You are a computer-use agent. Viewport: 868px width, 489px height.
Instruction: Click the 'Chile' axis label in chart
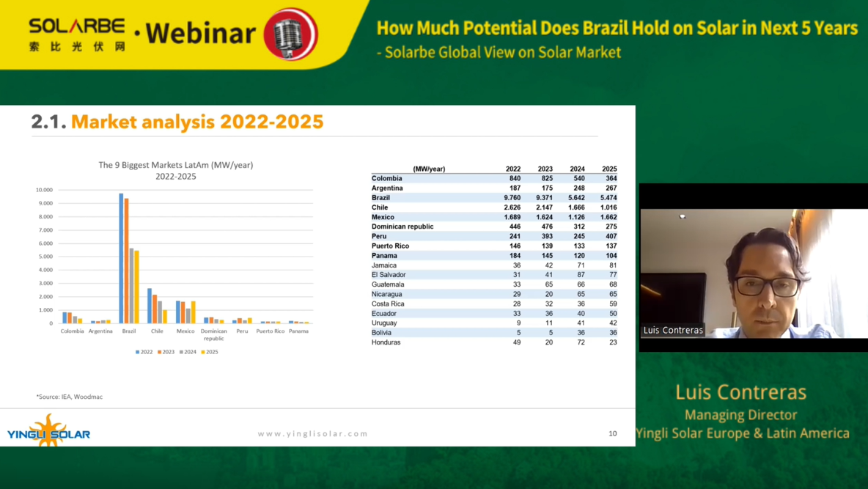point(157,331)
